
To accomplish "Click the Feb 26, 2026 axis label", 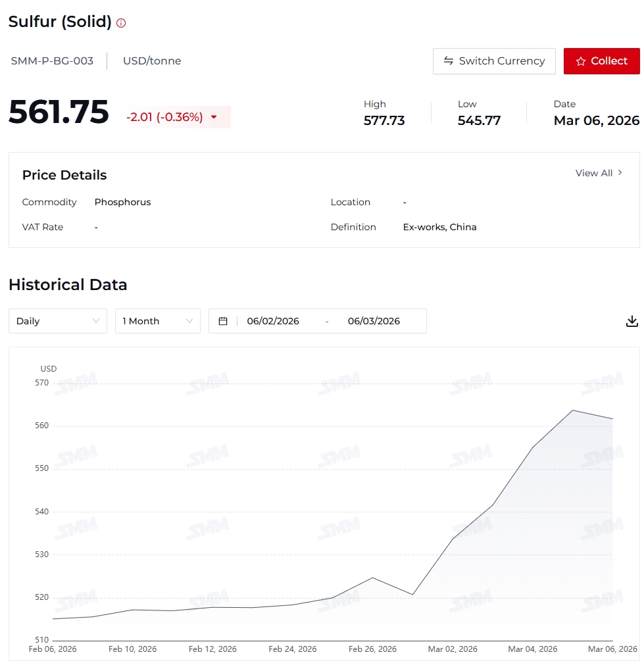I will point(372,649).
